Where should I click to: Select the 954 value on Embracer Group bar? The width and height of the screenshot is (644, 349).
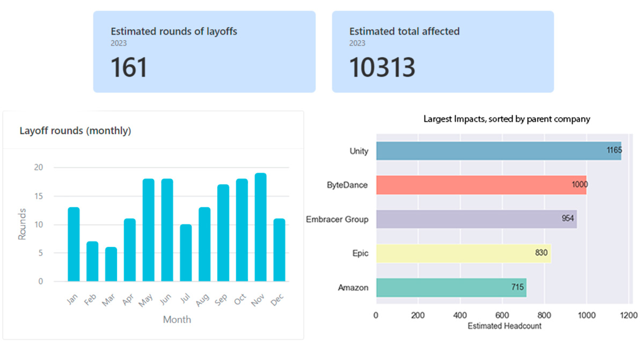coord(568,219)
